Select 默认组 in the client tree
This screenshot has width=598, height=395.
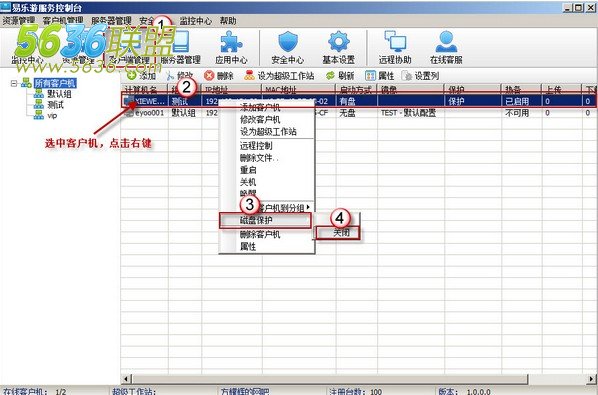[59, 94]
